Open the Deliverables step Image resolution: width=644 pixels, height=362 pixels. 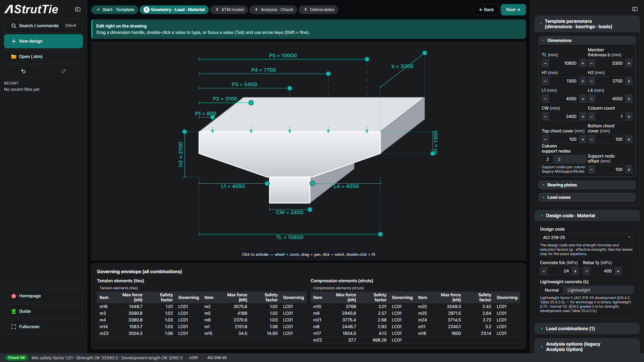[x=319, y=10]
